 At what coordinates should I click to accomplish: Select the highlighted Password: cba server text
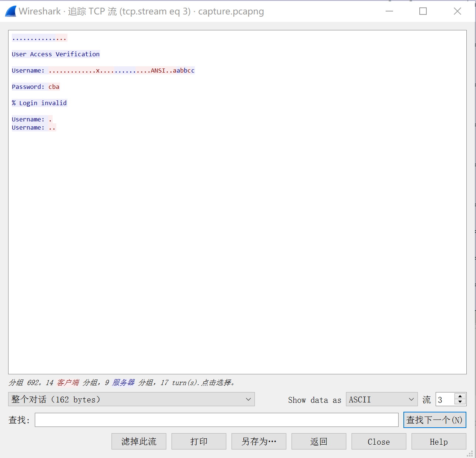click(36, 87)
